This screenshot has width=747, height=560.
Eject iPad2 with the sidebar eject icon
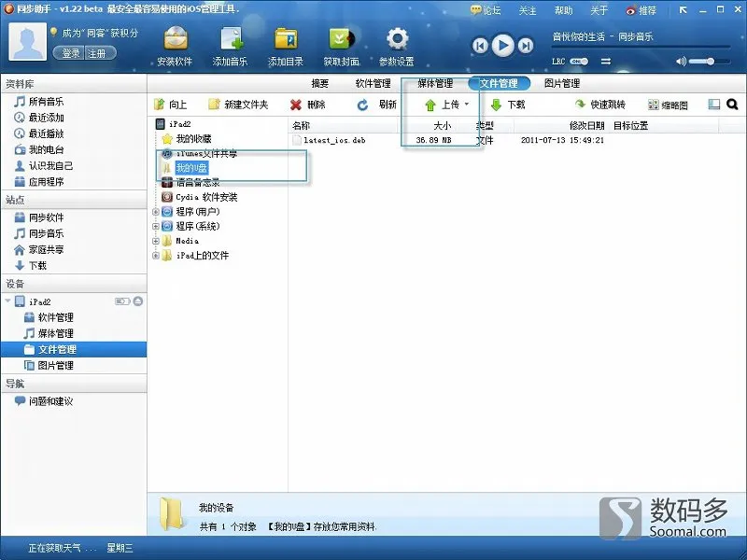coord(138,301)
